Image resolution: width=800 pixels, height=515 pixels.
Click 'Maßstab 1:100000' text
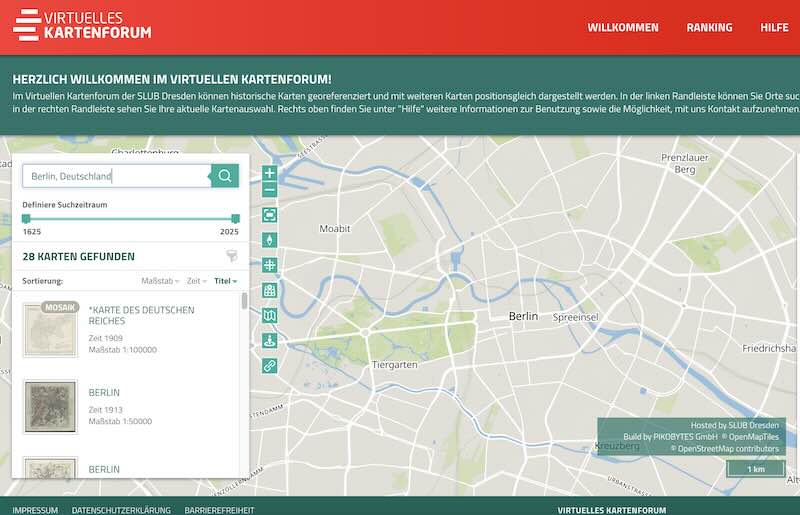click(122, 350)
